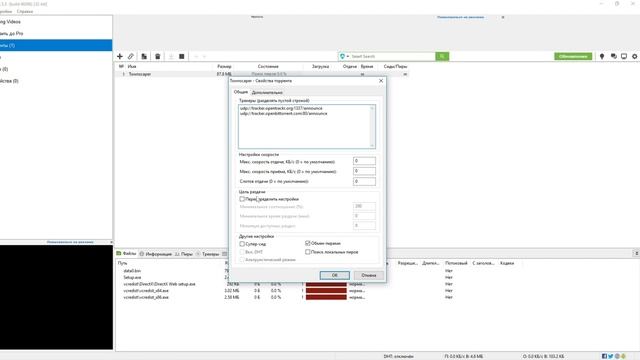The width and height of the screenshot is (640, 360).
Task: Click the Состояние column header
Action: tap(268, 66)
